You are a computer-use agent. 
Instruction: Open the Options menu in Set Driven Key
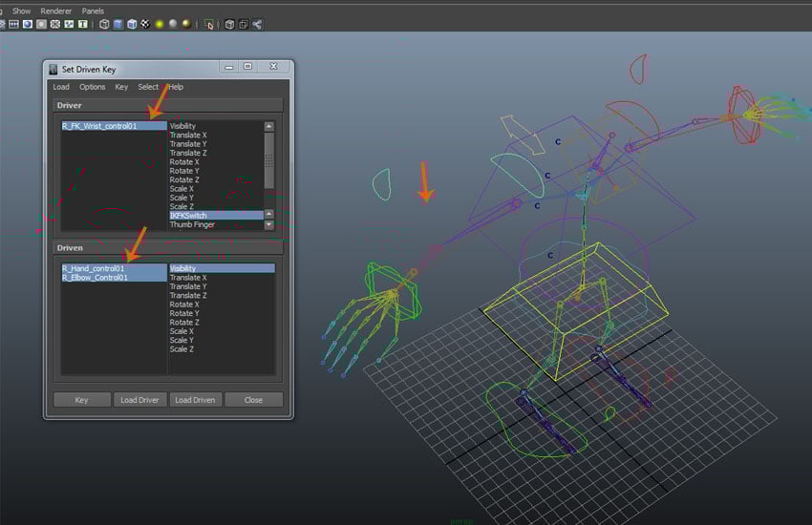pos(93,87)
